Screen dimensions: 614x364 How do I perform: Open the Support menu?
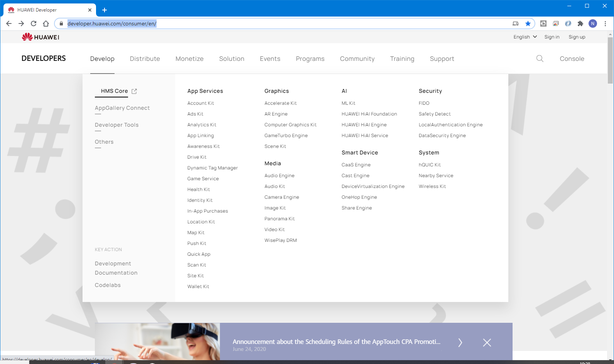pyautogui.click(x=442, y=59)
